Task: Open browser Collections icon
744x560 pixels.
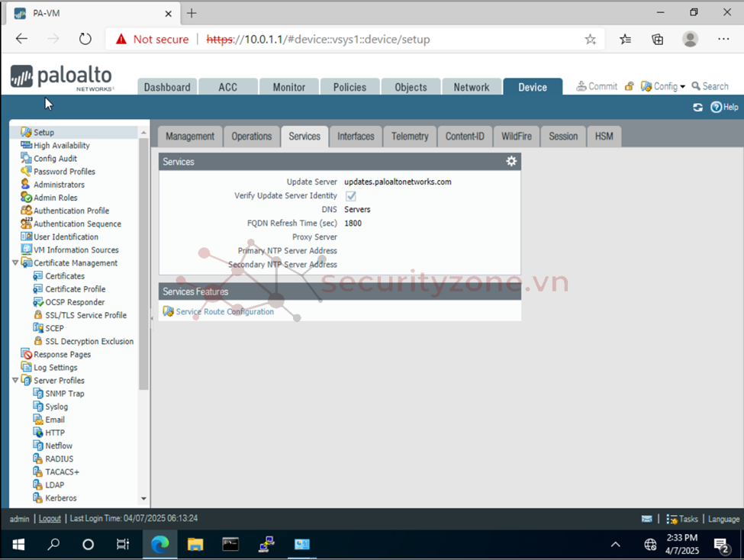Action: click(x=658, y=39)
